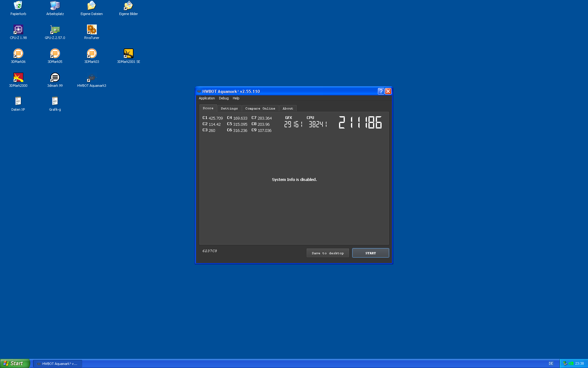Click the CPU score 38241
The width and height of the screenshot is (588, 368).
pyautogui.click(x=318, y=124)
